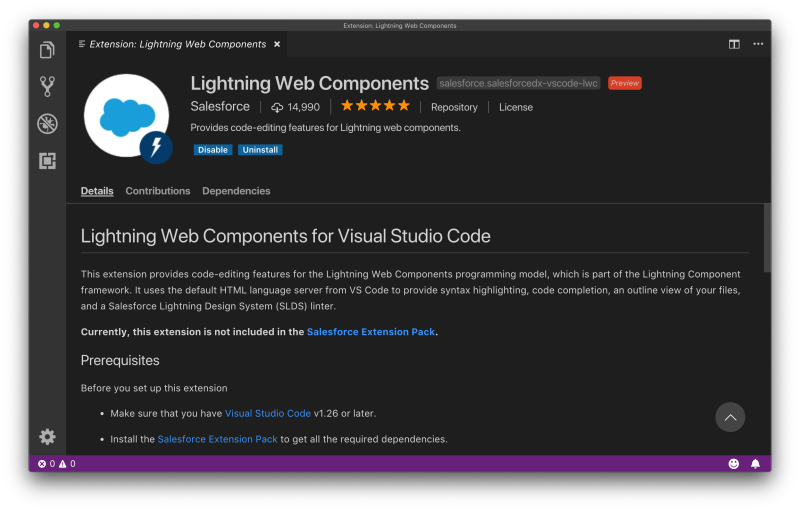Screen dimensions: 800x510
Task: Switch to the Contributions tab
Action: point(158,191)
